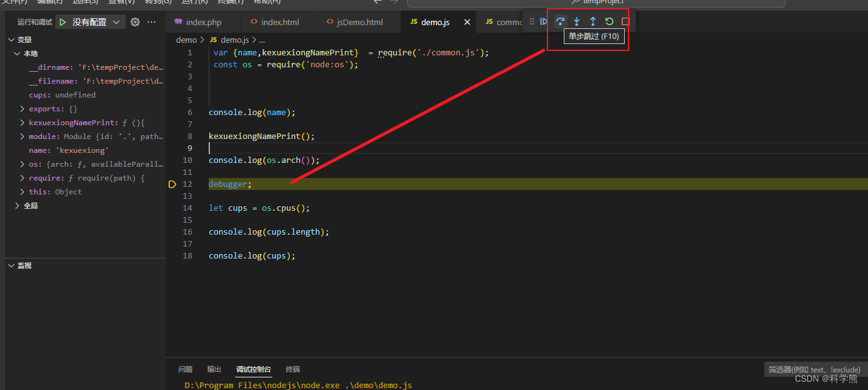This screenshot has width=868, height=390.
Task: Expand the module variable
Action: pyautogui.click(x=23, y=136)
